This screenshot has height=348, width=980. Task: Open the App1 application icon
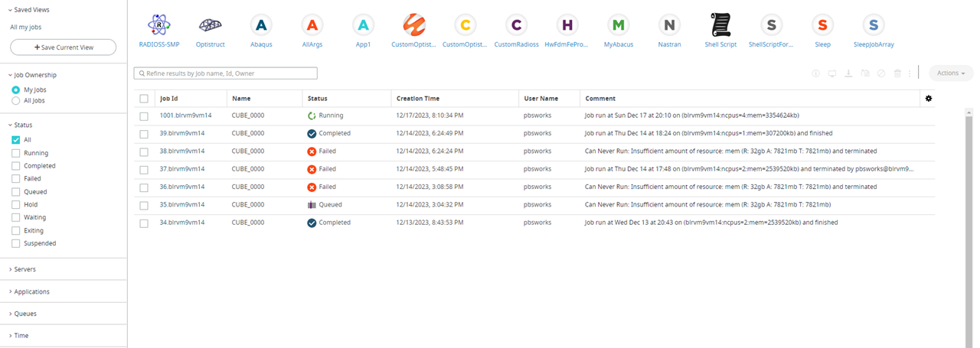point(363,25)
